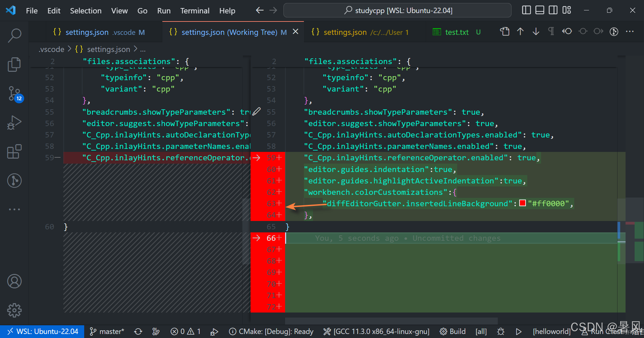
Task: Jump to the previous change with the up arrow
Action: click(520, 31)
